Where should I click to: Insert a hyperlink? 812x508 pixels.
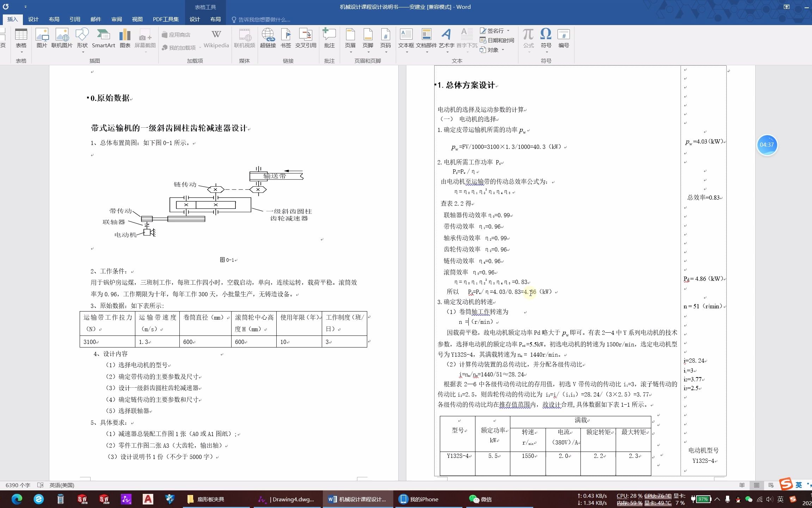[268, 39]
